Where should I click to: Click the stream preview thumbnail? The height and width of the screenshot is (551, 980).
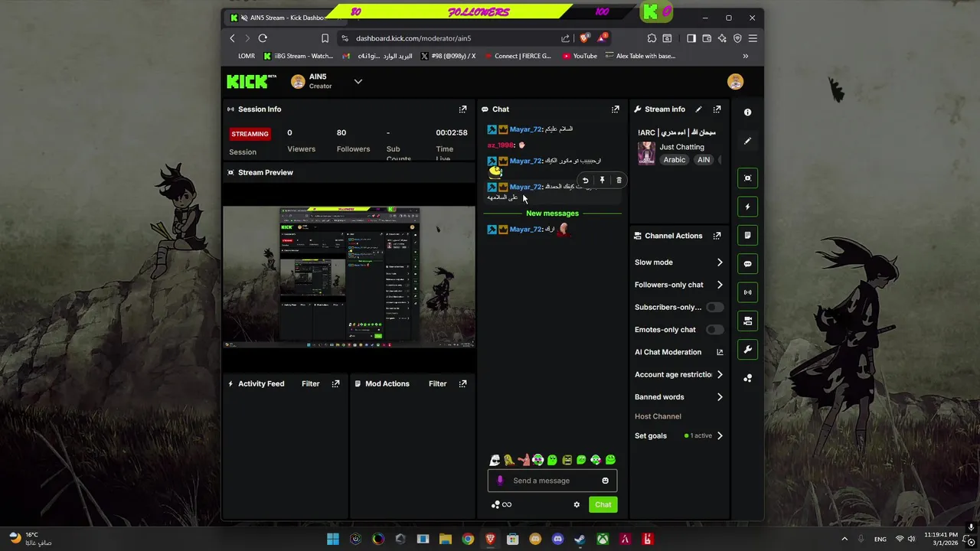pos(349,276)
